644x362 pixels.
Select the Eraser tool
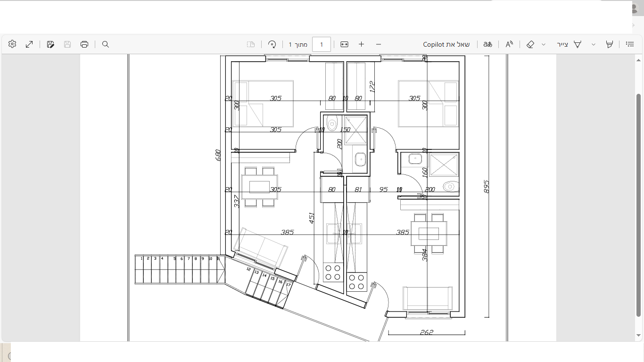(x=530, y=44)
